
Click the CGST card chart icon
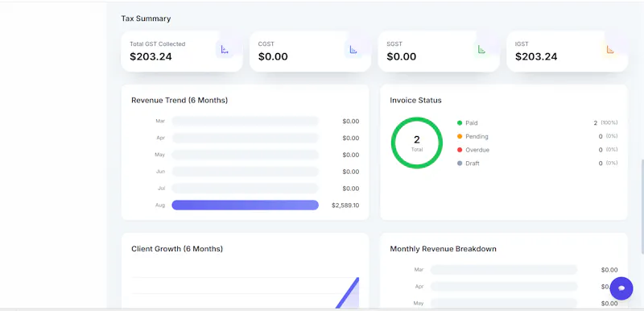pos(353,50)
